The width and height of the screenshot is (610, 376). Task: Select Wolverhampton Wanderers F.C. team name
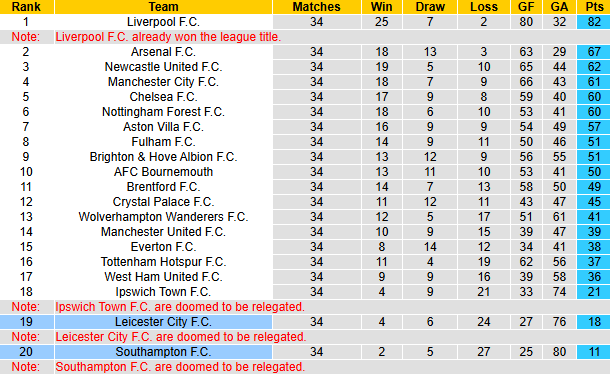[163, 217]
